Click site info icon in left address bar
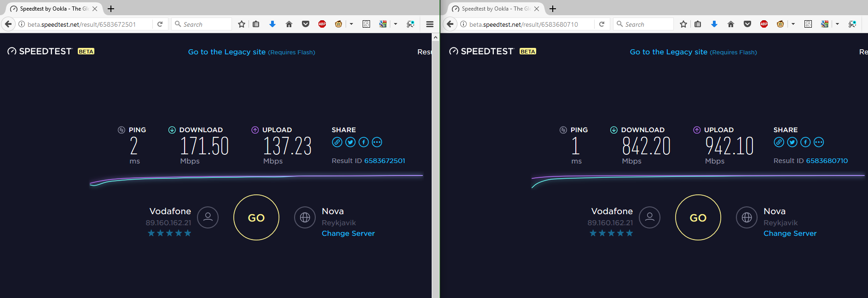 point(22,24)
